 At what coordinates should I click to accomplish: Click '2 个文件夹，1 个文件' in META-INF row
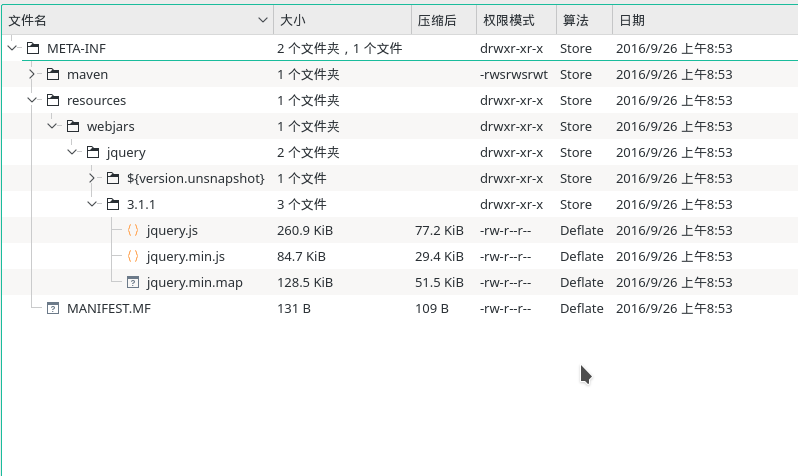pyautogui.click(x=339, y=48)
